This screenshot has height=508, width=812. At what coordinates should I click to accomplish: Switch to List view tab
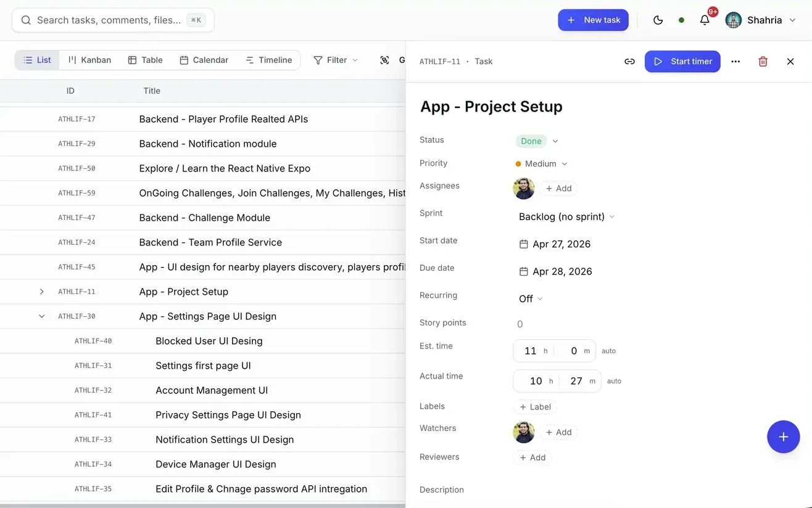coord(37,60)
